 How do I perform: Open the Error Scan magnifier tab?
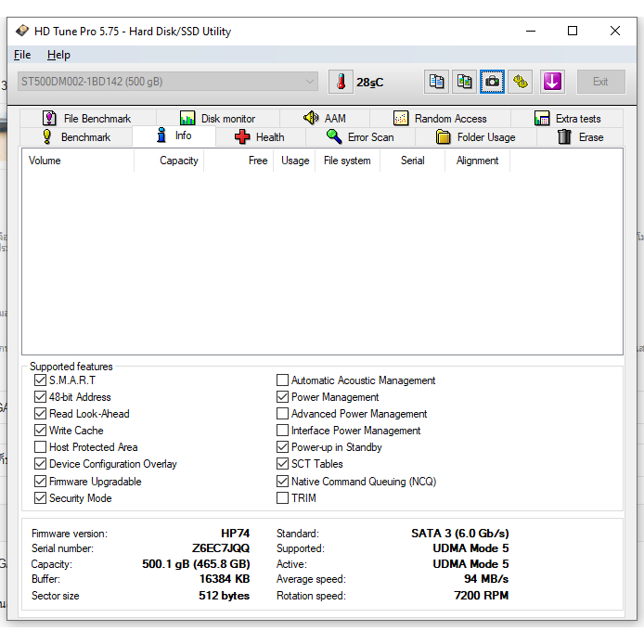tap(360, 137)
